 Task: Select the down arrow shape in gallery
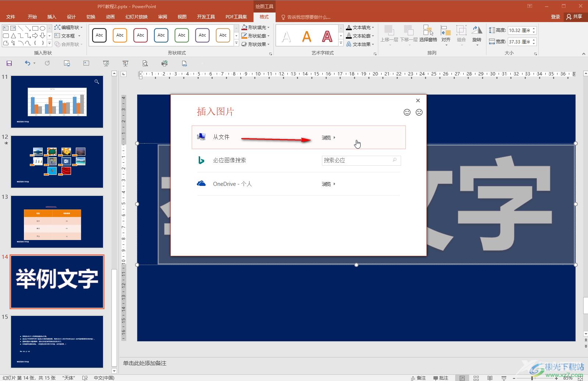(43, 36)
